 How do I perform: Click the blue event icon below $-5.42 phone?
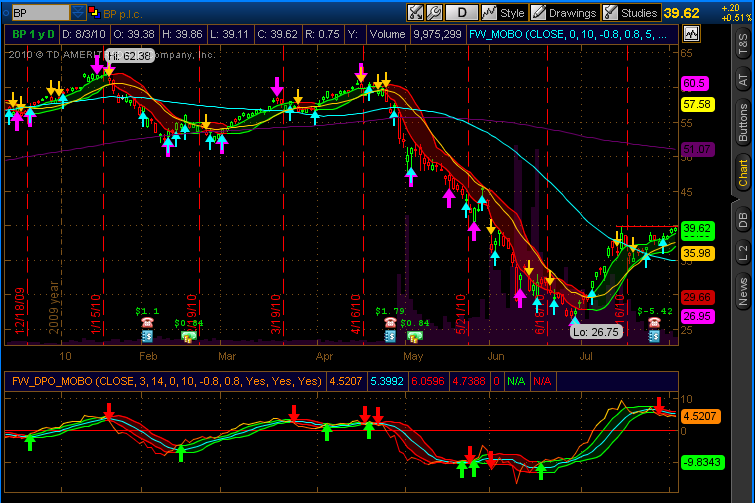[x=654, y=336]
